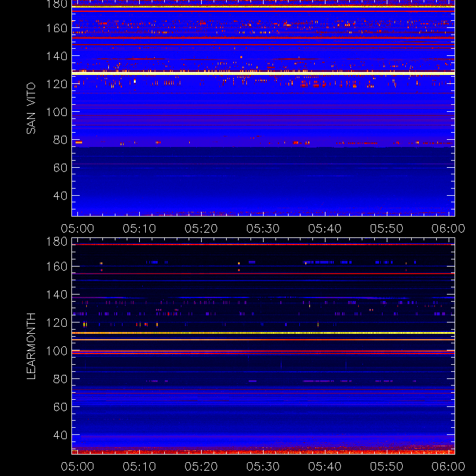Select the 100 tick label on SAN VITO axis
The width and height of the screenshot is (476, 476).
[57, 112]
